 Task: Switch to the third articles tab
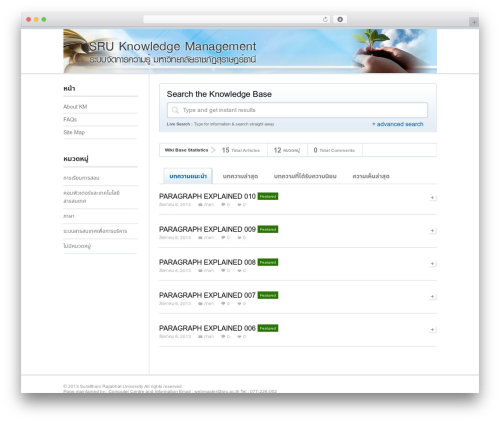click(x=305, y=176)
